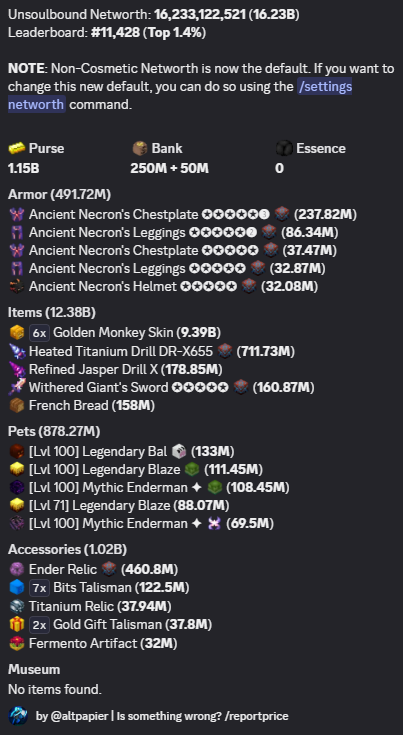Click the gold Purse icon
This screenshot has width=403, height=735.
[x=17, y=149]
